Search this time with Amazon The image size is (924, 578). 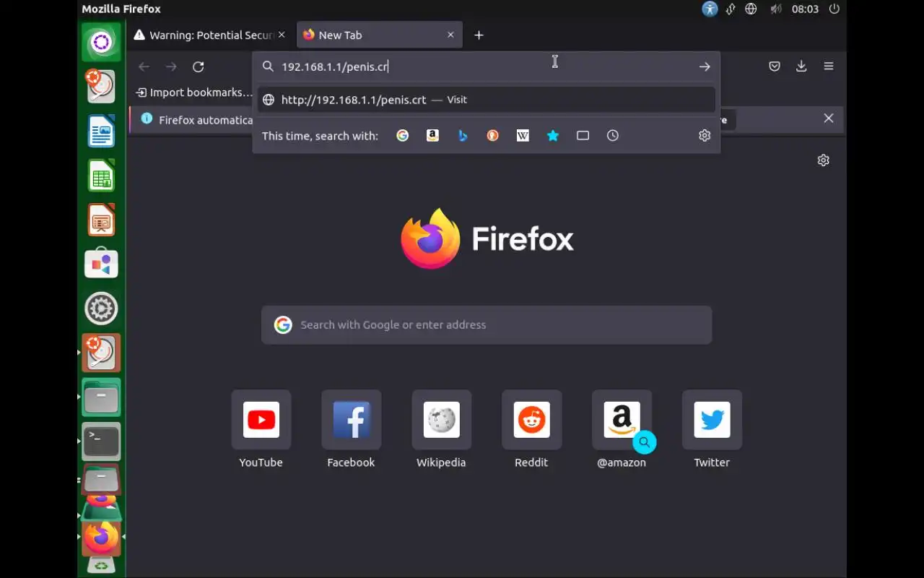click(x=432, y=136)
